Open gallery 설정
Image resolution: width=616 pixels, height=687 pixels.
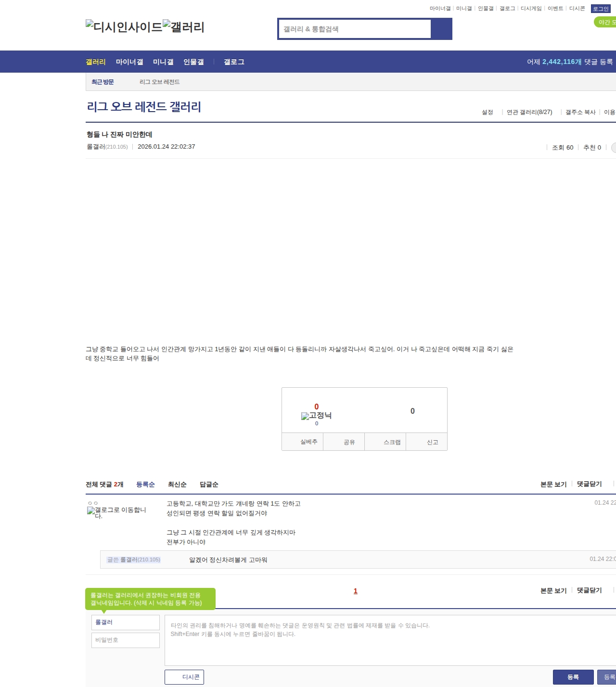488,112
